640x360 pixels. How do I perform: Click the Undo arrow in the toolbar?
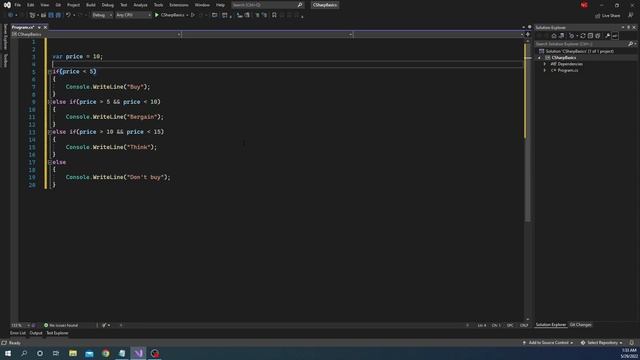pyautogui.click(x=68, y=15)
